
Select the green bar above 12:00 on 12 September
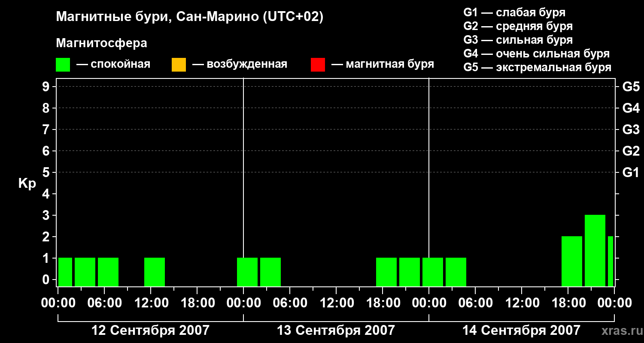[155, 272]
